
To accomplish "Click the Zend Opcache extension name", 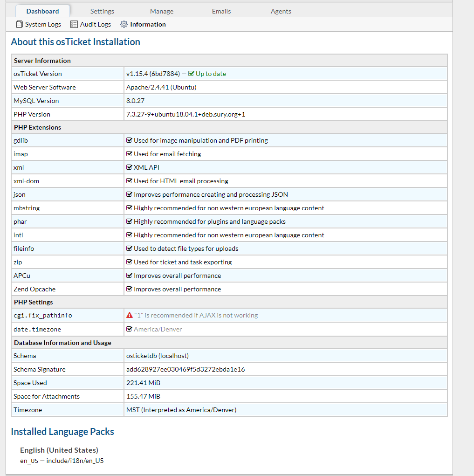I will tap(34, 290).
